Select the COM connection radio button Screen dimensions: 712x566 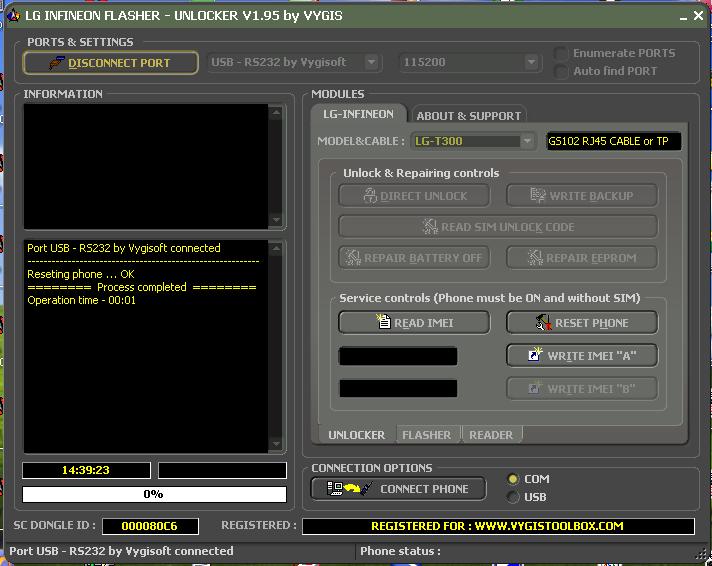coord(513,479)
